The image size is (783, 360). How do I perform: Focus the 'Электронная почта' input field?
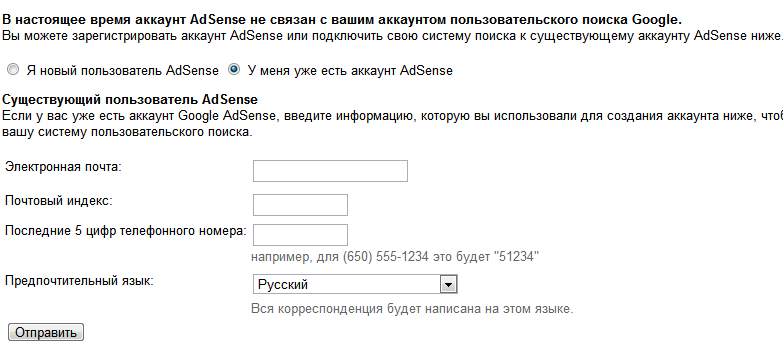[330, 171]
